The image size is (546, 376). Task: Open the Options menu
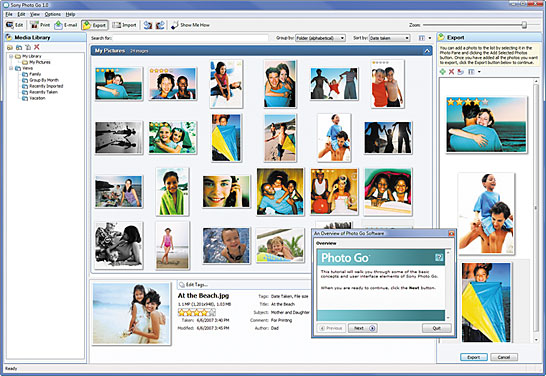tap(53, 14)
